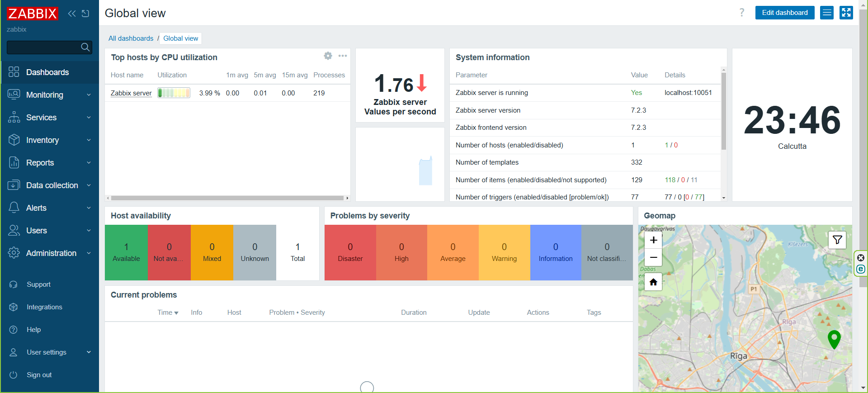Open CPU utilization widget gear settings
The width and height of the screenshot is (868, 393).
tap(328, 56)
